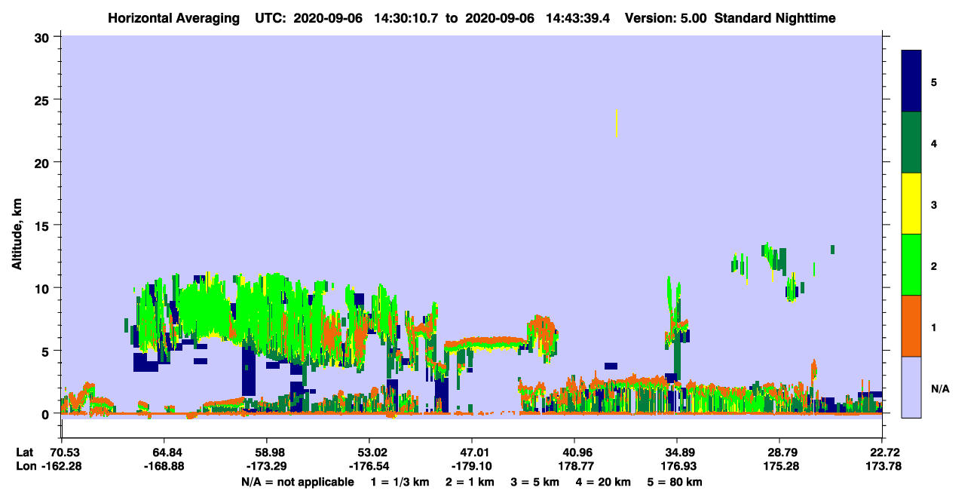Click the isolated yellow vertical streak near 23 km
The image size is (980, 503).
pos(617,124)
